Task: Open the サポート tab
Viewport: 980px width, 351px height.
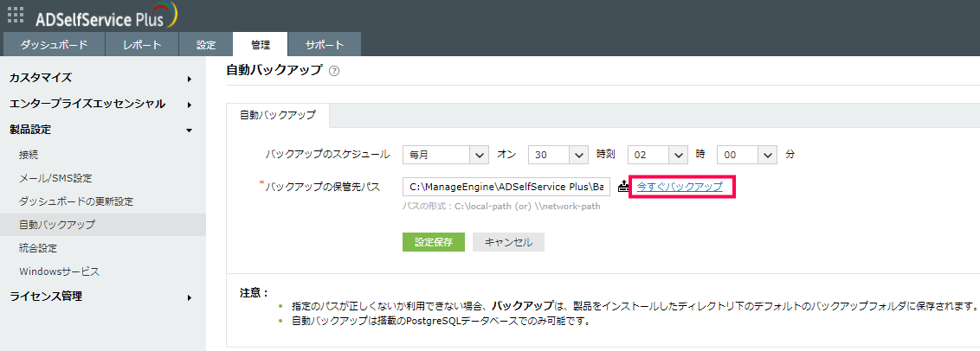Action: point(325,44)
